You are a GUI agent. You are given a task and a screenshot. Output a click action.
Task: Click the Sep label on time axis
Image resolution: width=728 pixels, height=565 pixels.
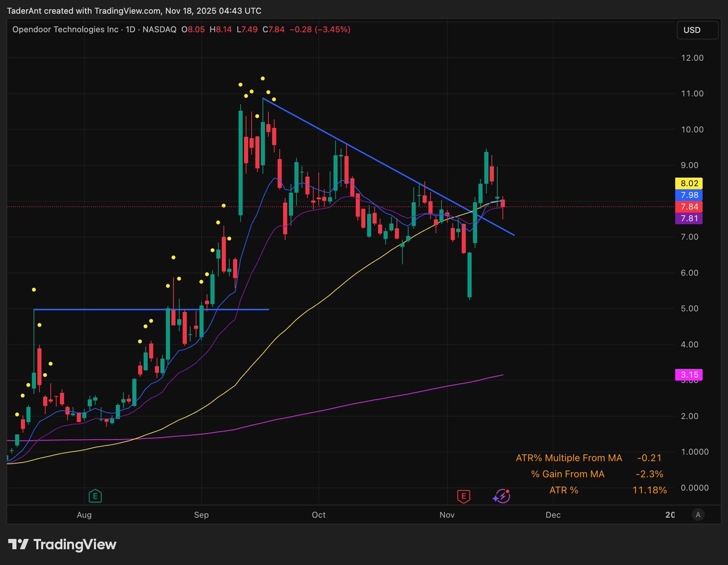pyautogui.click(x=201, y=515)
